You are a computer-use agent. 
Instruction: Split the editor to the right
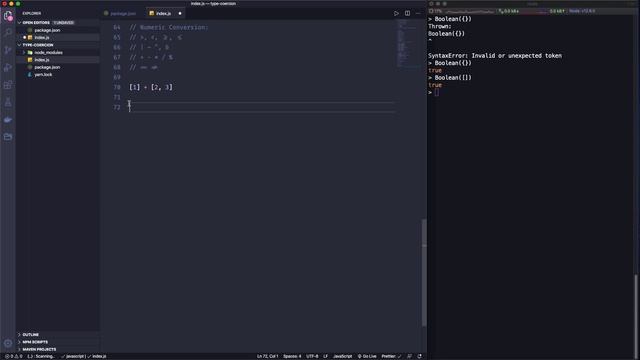[x=407, y=13]
